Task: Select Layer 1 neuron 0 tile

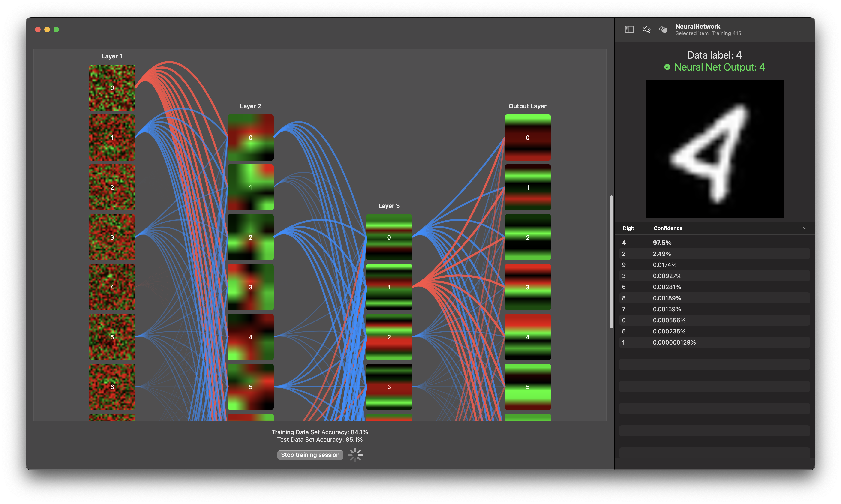Action: 112,88
